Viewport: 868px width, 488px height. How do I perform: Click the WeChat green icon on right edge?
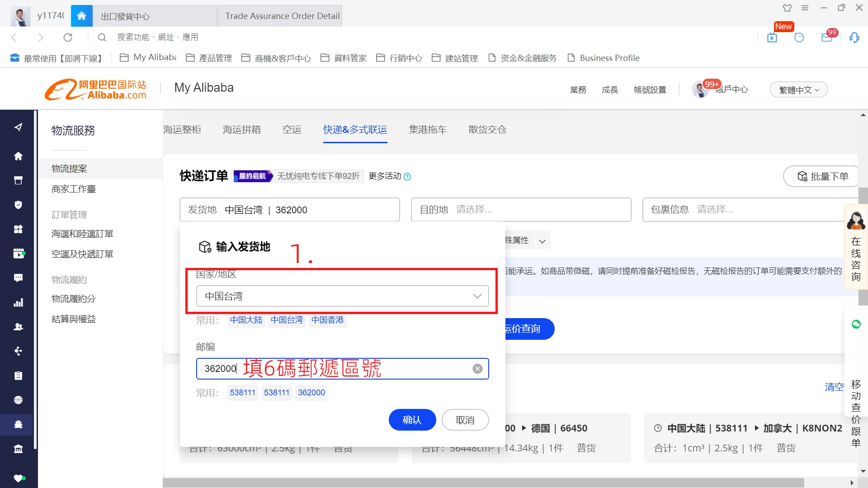click(856, 324)
